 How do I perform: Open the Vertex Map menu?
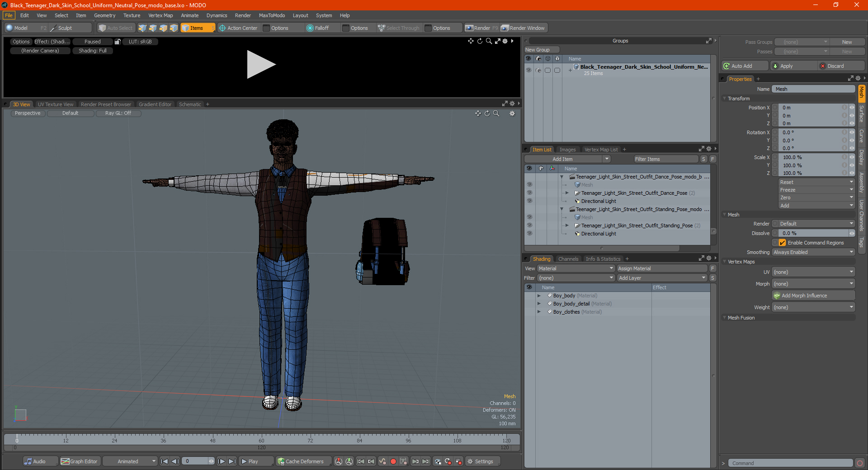(160, 15)
